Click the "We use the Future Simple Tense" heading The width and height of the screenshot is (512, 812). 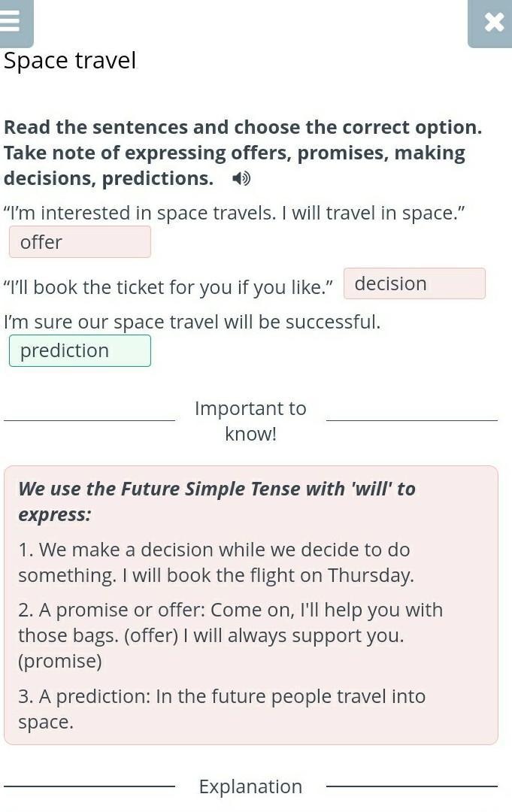click(x=217, y=501)
